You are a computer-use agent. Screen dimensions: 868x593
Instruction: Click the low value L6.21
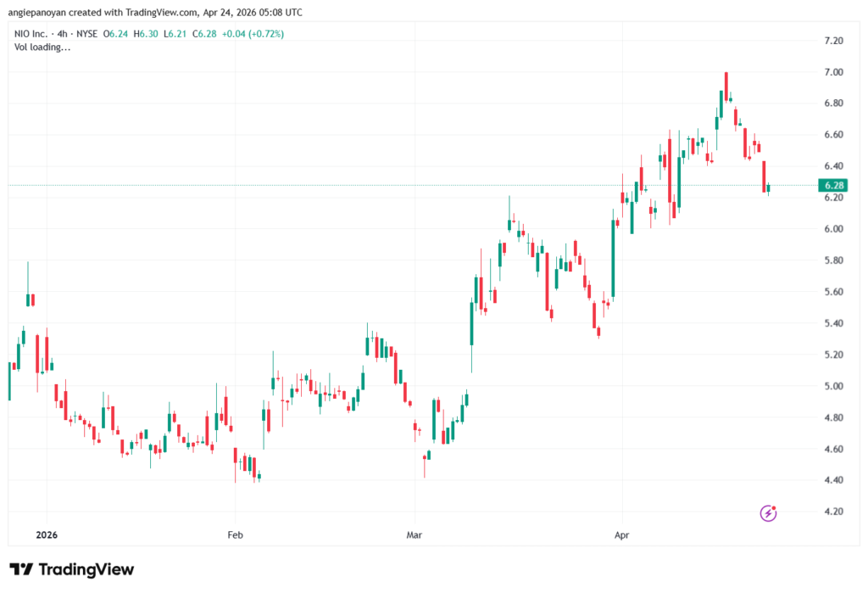pyautogui.click(x=175, y=34)
